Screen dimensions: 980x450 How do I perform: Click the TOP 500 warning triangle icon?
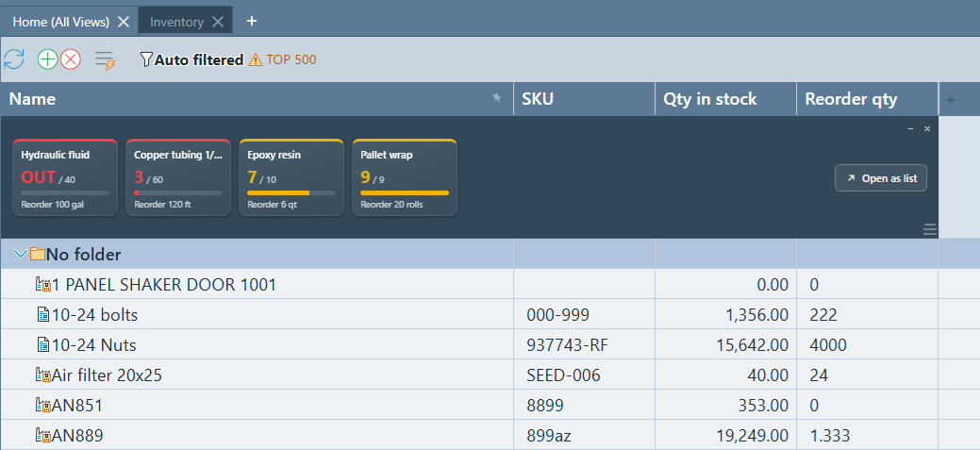pyautogui.click(x=256, y=60)
